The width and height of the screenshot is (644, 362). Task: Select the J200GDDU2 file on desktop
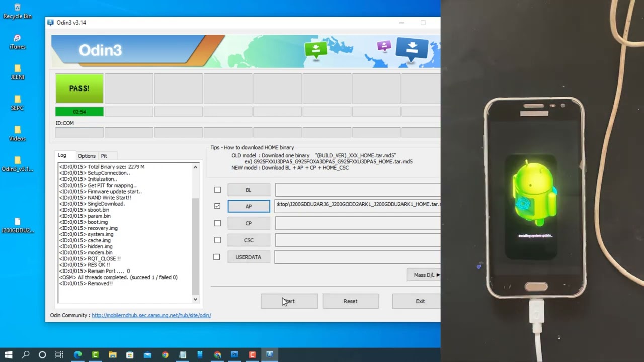click(17, 226)
